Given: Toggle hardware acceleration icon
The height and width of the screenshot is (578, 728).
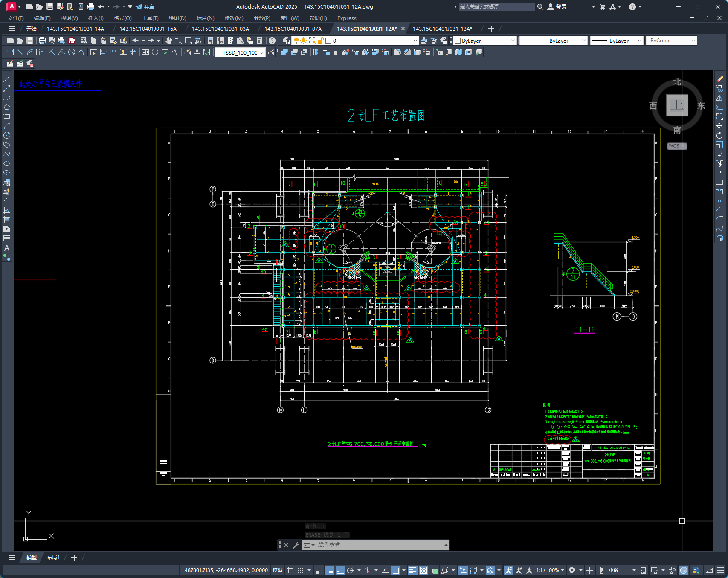Looking at the screenshot, I should tap(684, 570).
